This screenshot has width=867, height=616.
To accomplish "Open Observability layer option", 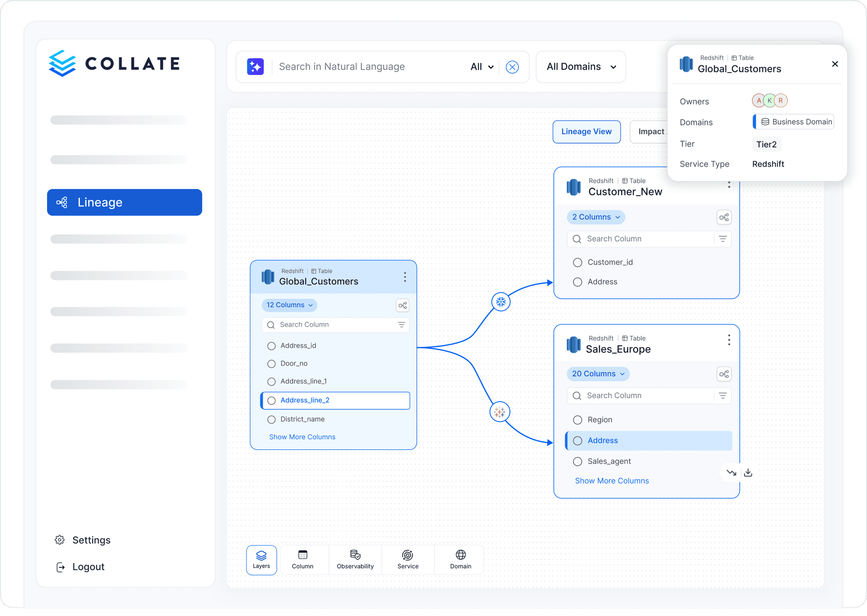I will tap(355, 559).
